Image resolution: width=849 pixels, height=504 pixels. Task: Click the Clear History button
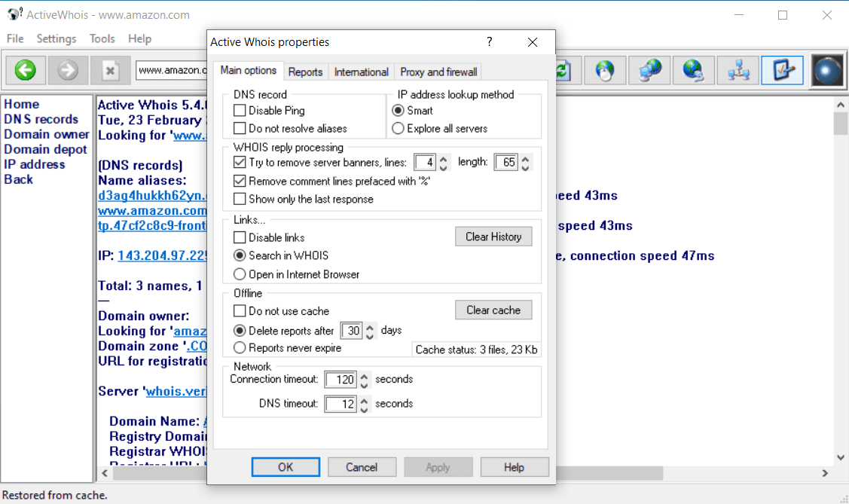pyautogui.click(x=493, y=237)
